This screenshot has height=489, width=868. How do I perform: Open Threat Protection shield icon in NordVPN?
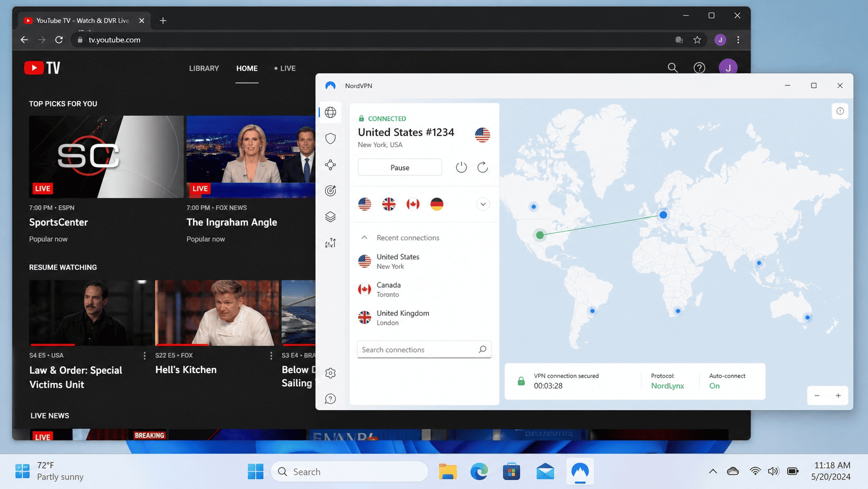click(x=331, y=138)
